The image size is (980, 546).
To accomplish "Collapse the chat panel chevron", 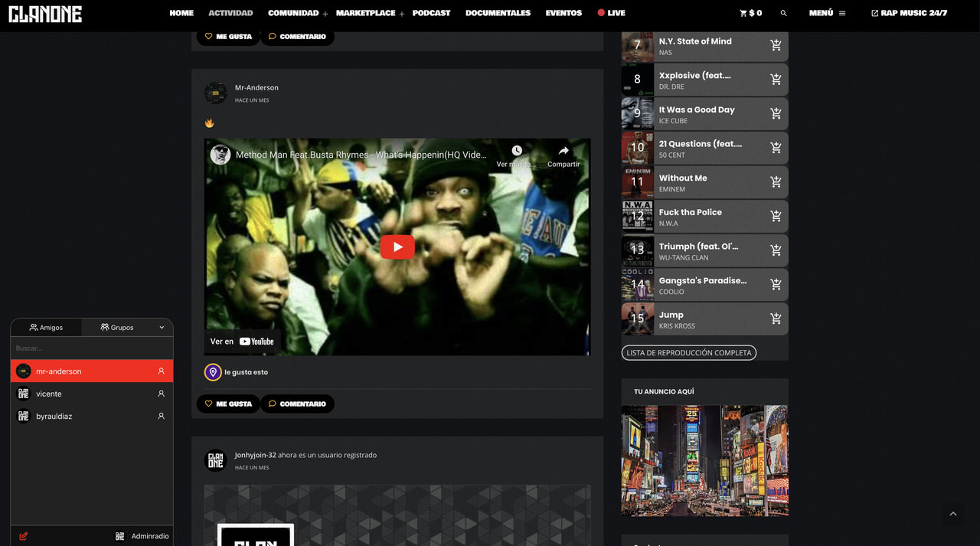I will click(162, 328).
